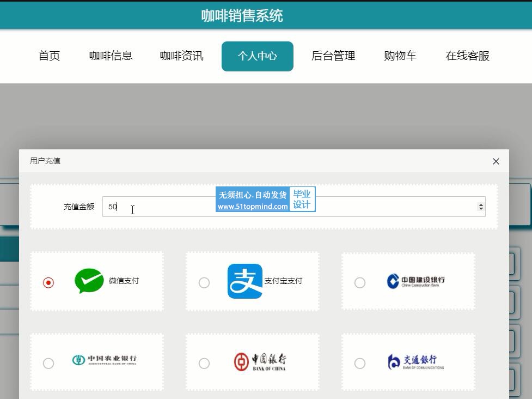The height and width of the screenshot is (399, 532).
Task: Close the 用户充值 dialog
Action: (x=496, y=161)
